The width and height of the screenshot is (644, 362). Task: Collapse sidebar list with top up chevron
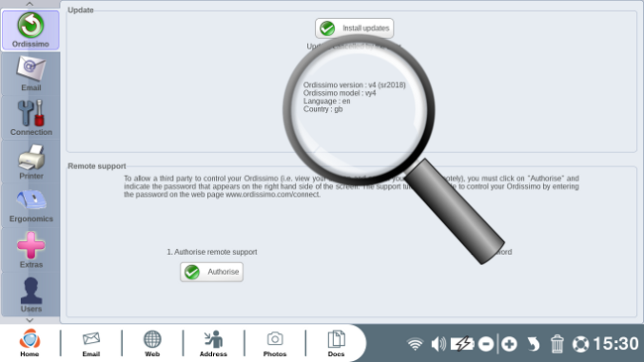[30, 4]
